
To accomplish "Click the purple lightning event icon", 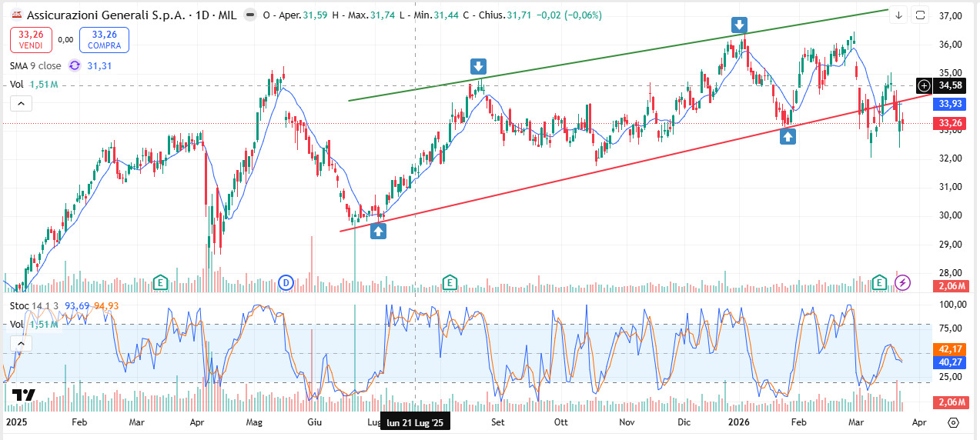I will click(x=903, y=282).
